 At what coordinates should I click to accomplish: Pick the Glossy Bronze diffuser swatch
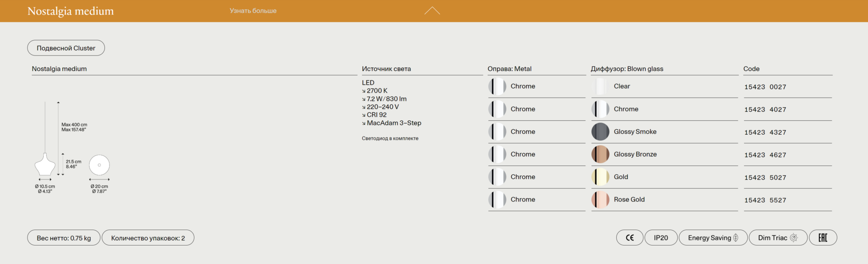click(x=600, y=154)
